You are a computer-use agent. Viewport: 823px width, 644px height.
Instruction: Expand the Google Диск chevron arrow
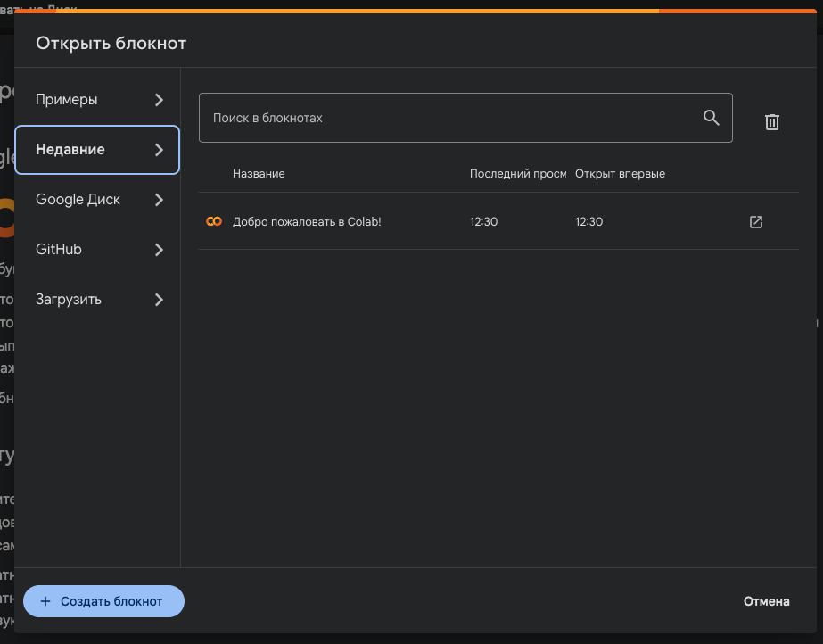point(159,200)
